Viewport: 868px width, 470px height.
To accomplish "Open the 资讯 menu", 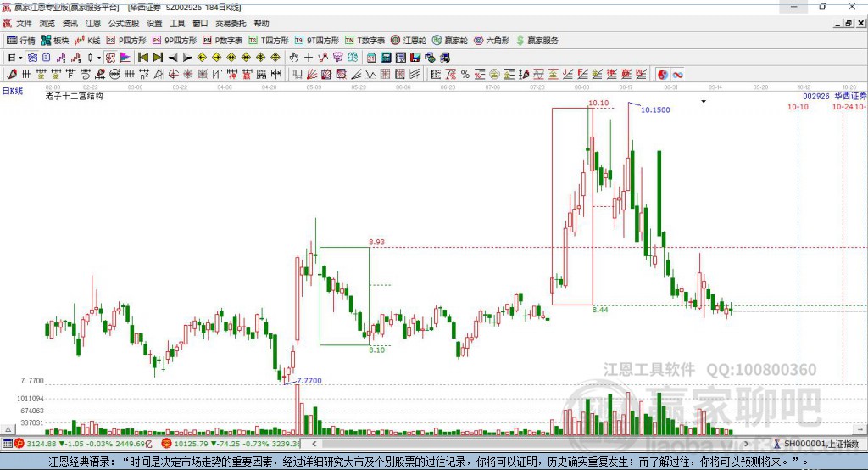I will coord(70,23).
